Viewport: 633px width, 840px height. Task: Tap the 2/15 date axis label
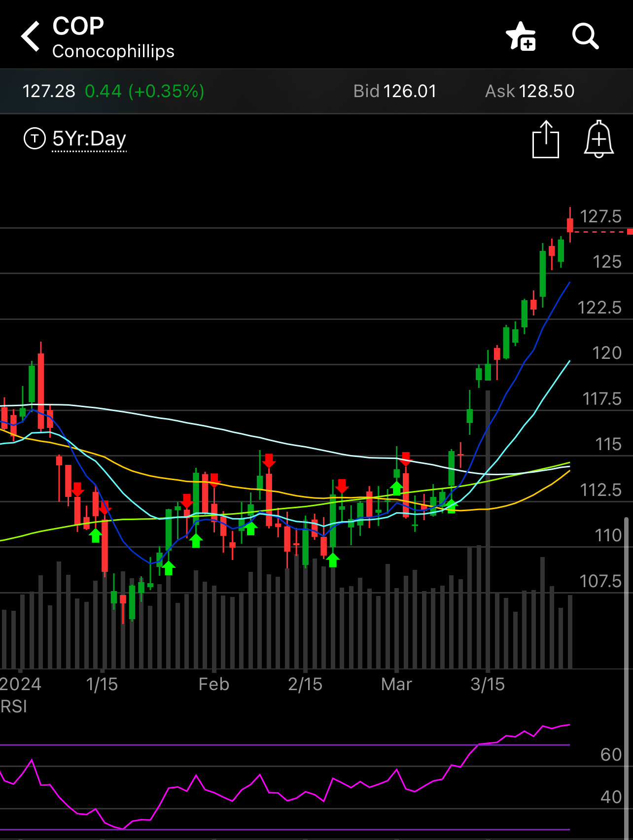(x=305, y=684)
